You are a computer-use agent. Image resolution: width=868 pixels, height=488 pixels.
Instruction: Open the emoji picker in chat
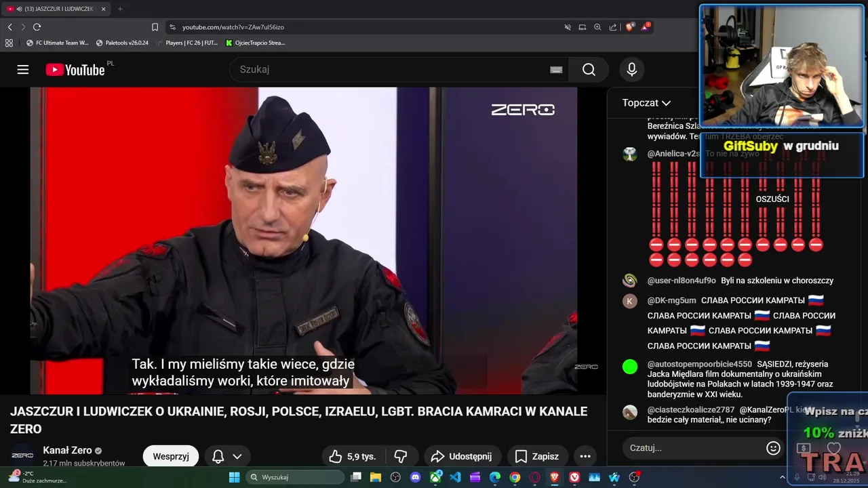pyautogui.click(x=773, y=447)
